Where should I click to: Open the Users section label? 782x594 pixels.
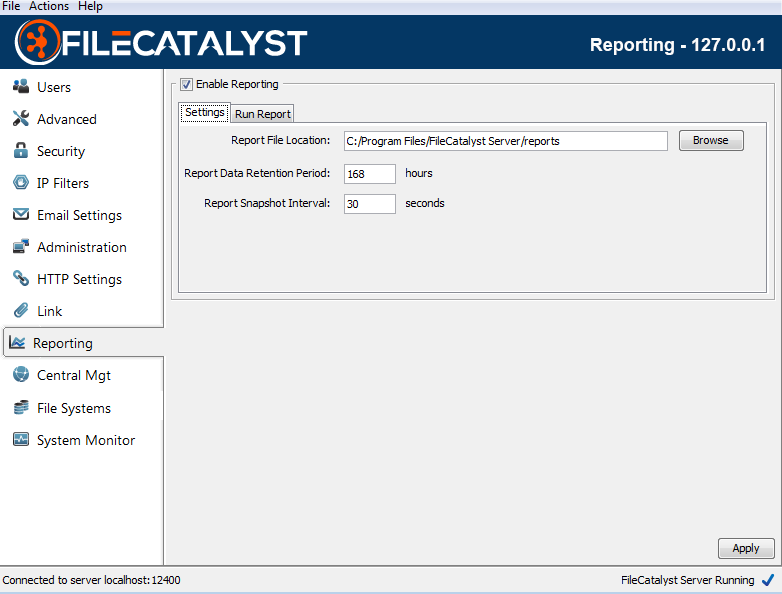54,87
